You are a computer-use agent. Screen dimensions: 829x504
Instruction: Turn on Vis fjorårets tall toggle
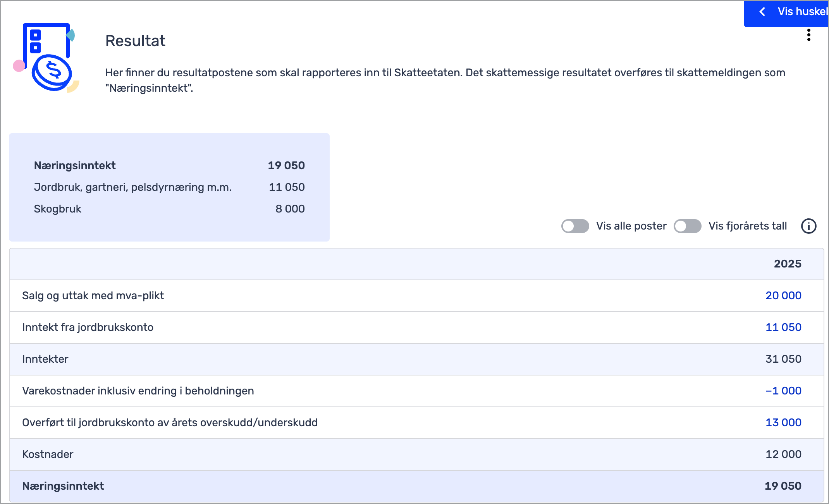[x=687, y=226]
